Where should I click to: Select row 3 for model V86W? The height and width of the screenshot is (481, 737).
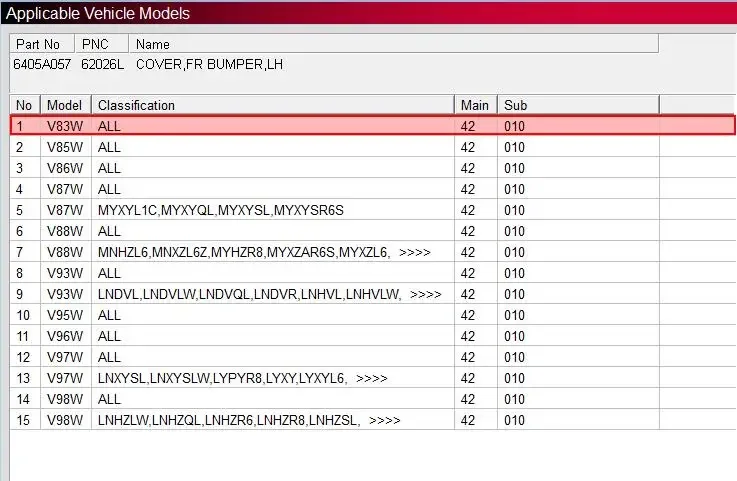coord(373,168)
